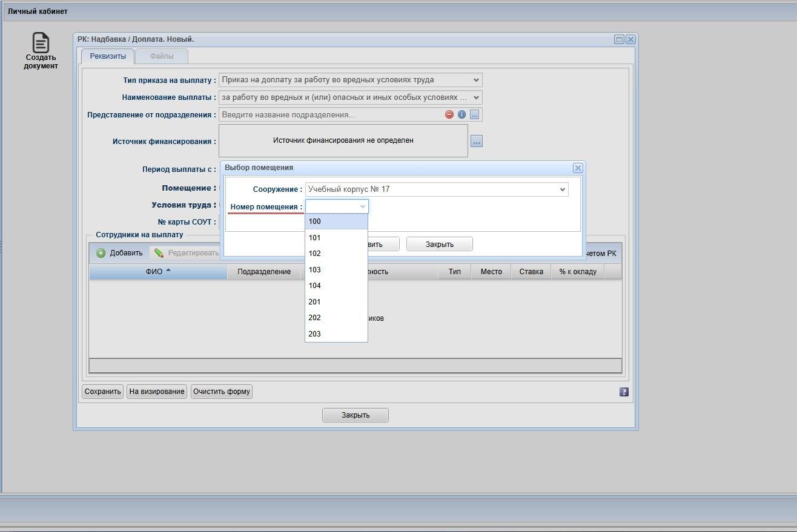Open the Создать документ icon
This screenshot has height=532, width=797.
[x=41, y=51]
